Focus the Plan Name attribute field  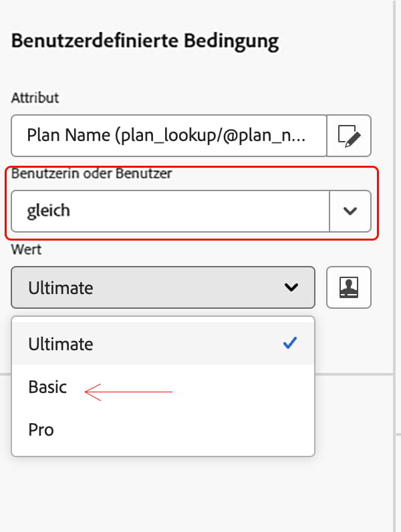[168, 136]
